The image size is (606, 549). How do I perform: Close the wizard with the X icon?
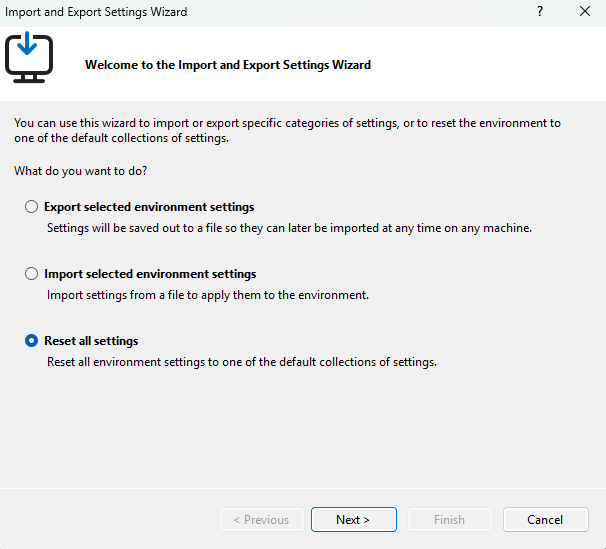(x=585, y=12)
